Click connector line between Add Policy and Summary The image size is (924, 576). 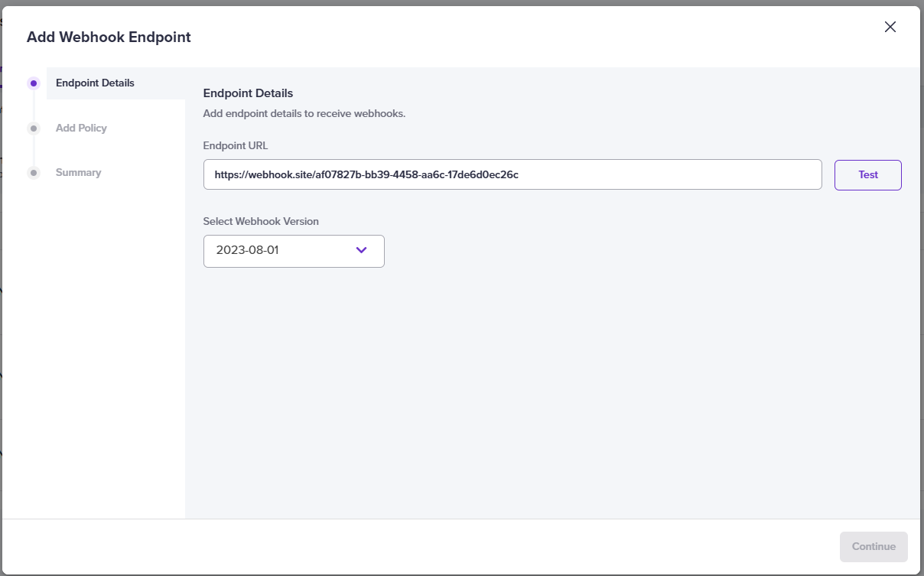pyautogui.click(x=34, y=151)
